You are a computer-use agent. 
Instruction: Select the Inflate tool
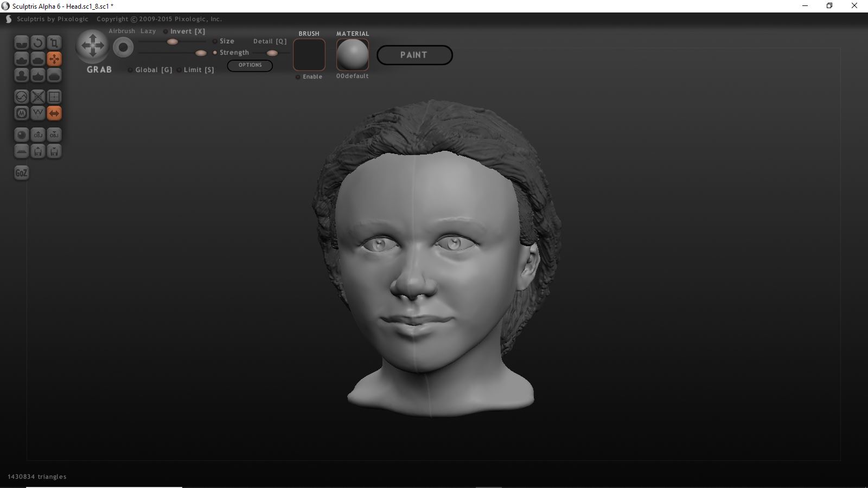click(22, 76)
